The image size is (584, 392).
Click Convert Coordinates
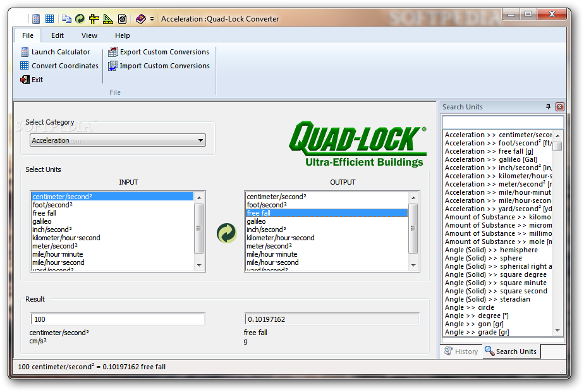tap(59, 66)
